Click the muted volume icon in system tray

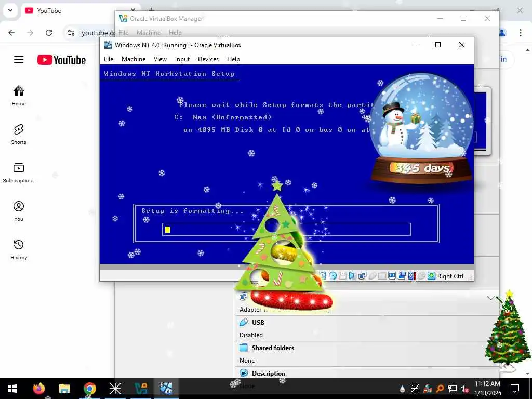pyautogui.click(x=465, y=389)
